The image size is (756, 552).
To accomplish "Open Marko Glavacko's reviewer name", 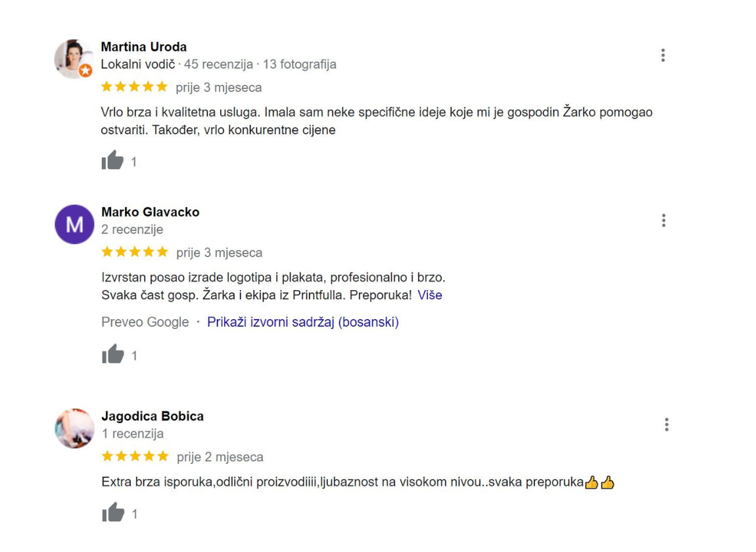I will [x=151, y=212].
